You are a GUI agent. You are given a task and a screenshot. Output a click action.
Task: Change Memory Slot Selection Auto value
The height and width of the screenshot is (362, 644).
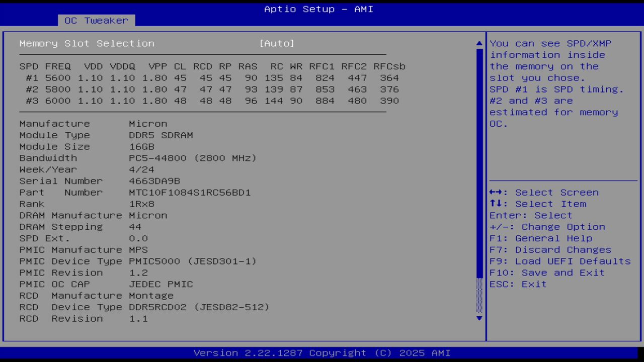click(x=277, y=44)
